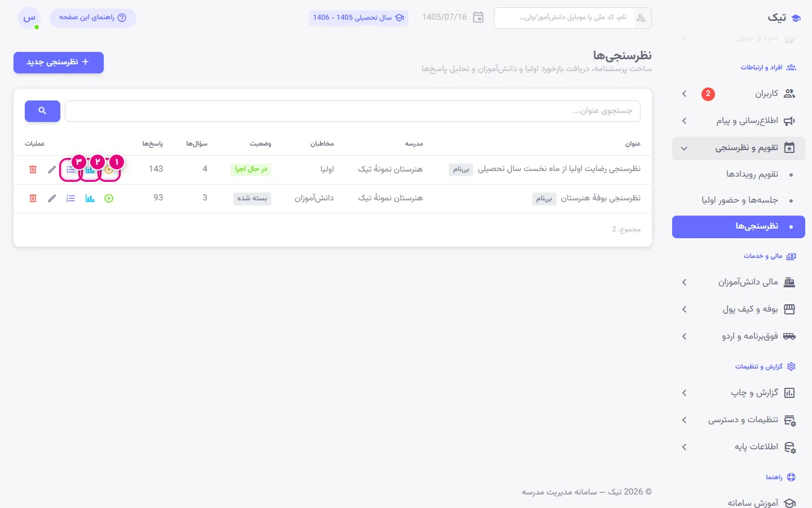Image resolution: width=812 pixels, height=508 pixels.
Task: Click the تیک graduation cap logo
Action: [x=796, y=18]
